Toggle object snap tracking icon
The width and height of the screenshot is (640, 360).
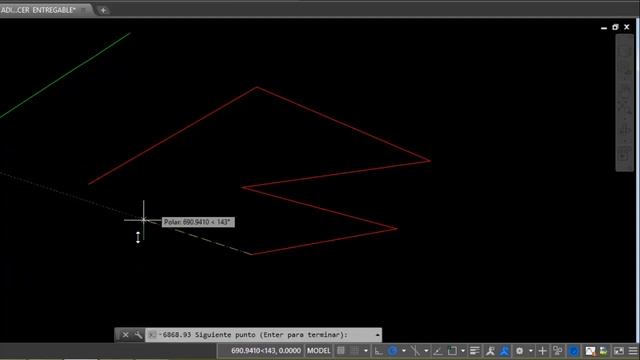[x=438, y=351]
